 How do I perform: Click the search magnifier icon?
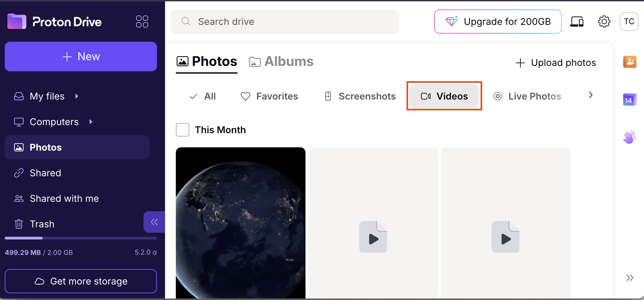coord(186,22)
